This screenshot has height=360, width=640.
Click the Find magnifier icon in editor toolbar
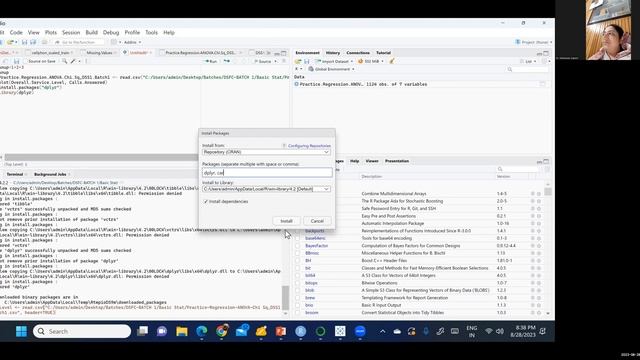click(x=64, y=61)
